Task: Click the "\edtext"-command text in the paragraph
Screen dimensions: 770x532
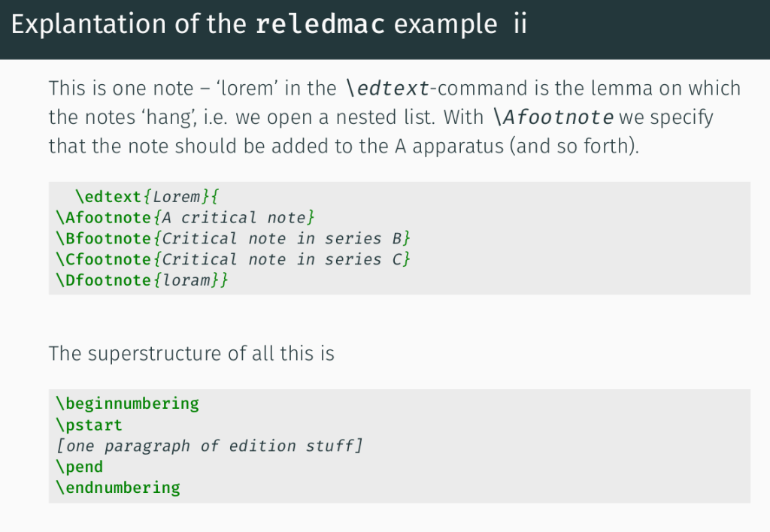Action: (387, 89)
